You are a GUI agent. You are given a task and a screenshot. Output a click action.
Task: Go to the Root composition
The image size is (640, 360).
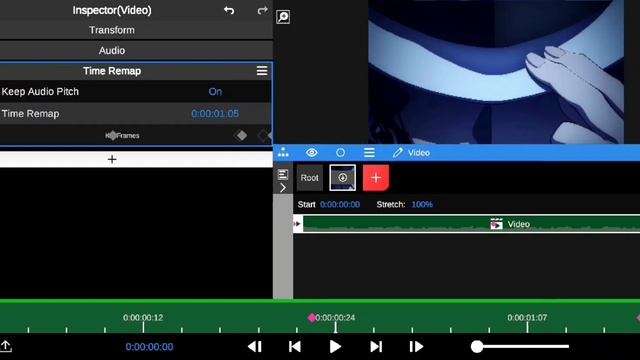point(309,178)
